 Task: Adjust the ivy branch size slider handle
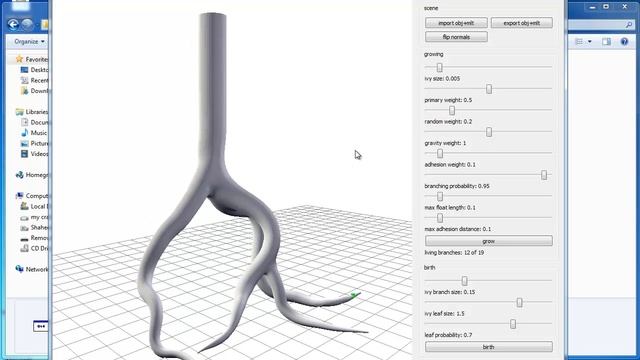pyautogui.click(x=464, y=281)
